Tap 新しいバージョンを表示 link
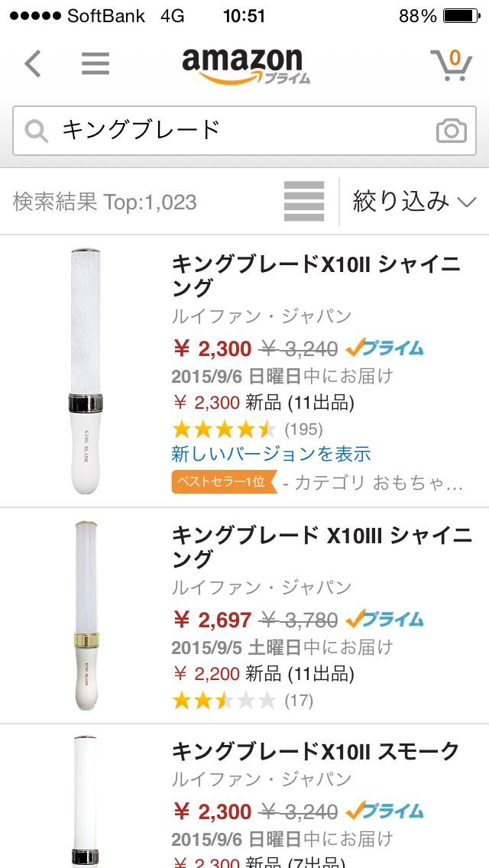Viewport: 489px width, 868px height. click(271, 454)
